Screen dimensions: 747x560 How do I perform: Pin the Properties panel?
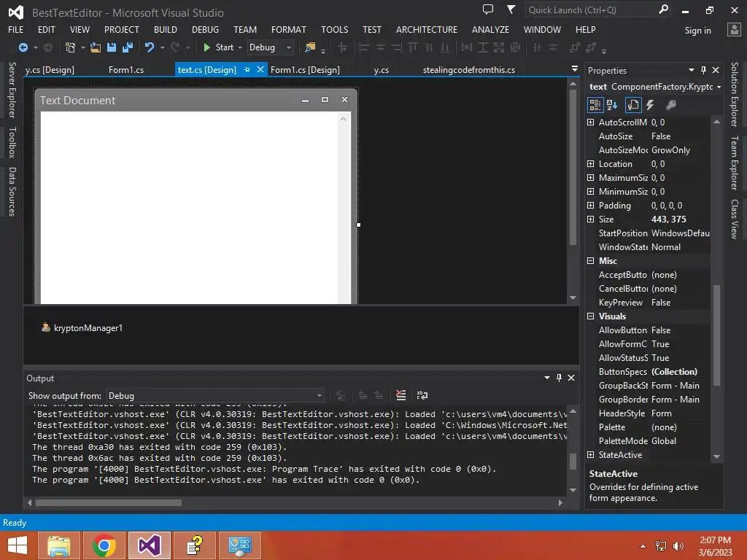704,70
